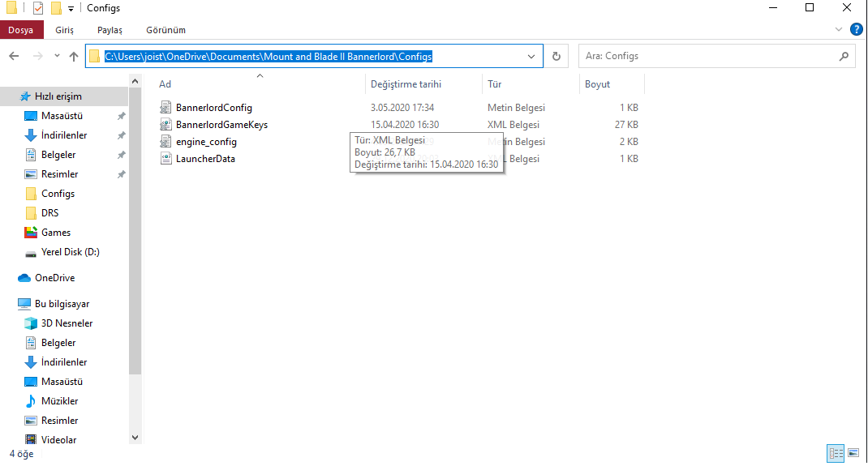Viewport: 868px width, 466px height.
Task: Switch to Large icons view layout
Action: pos(853,453)
